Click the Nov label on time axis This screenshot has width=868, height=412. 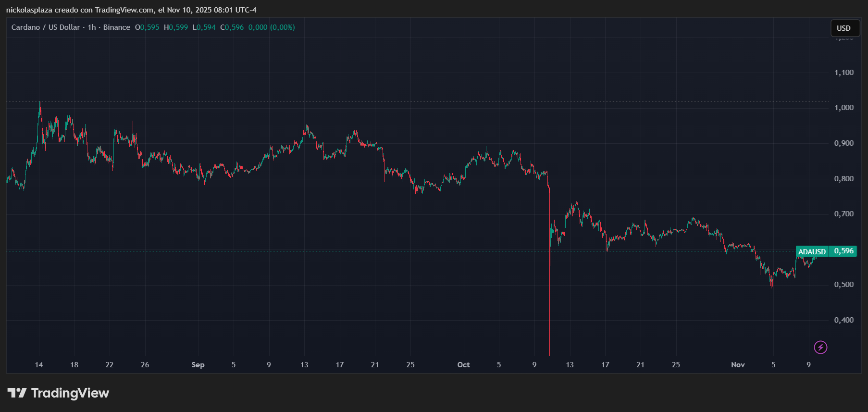pos(738,365)
